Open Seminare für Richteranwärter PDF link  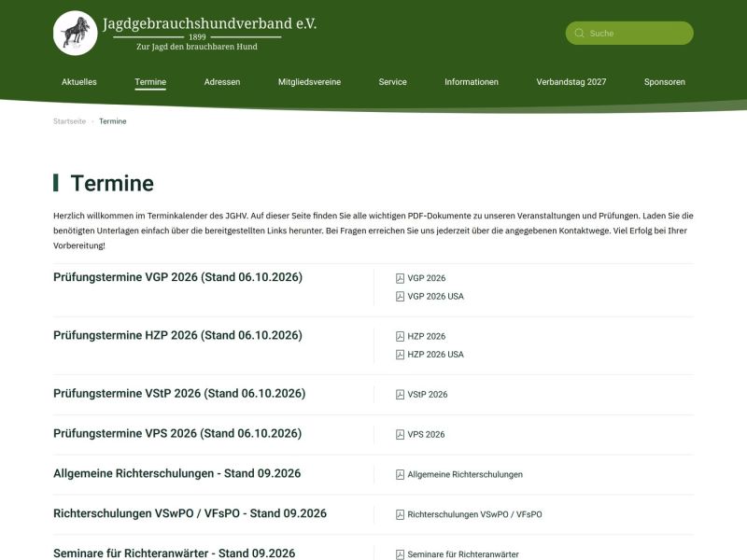point(463,554)
